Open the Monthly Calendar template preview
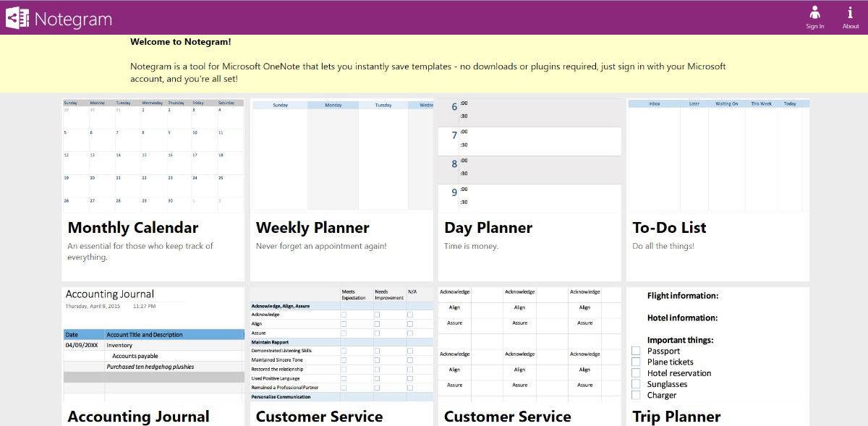The image size is (868, 426). click(153, 156)
